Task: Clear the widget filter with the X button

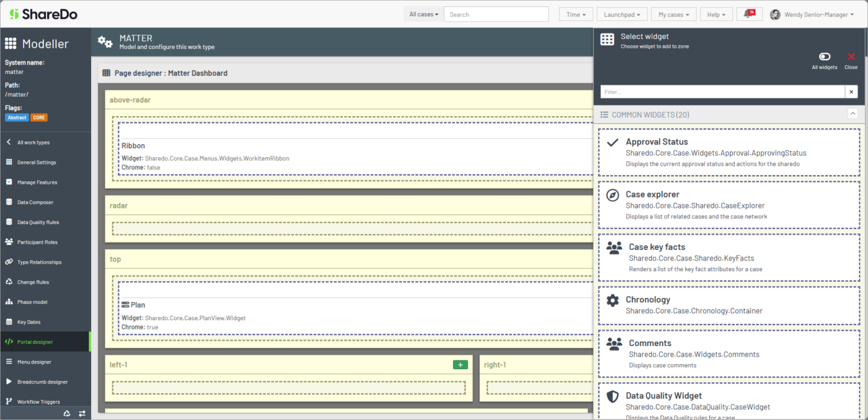Action: [851, 91]
